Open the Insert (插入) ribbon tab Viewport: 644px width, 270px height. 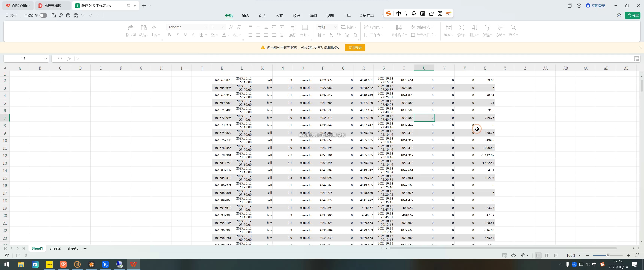[x=245, y=16]
